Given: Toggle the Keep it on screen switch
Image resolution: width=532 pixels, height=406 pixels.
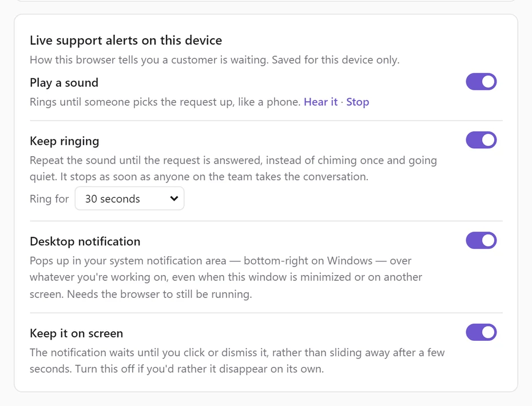Looking at the screenshot, I should point(481,332).
